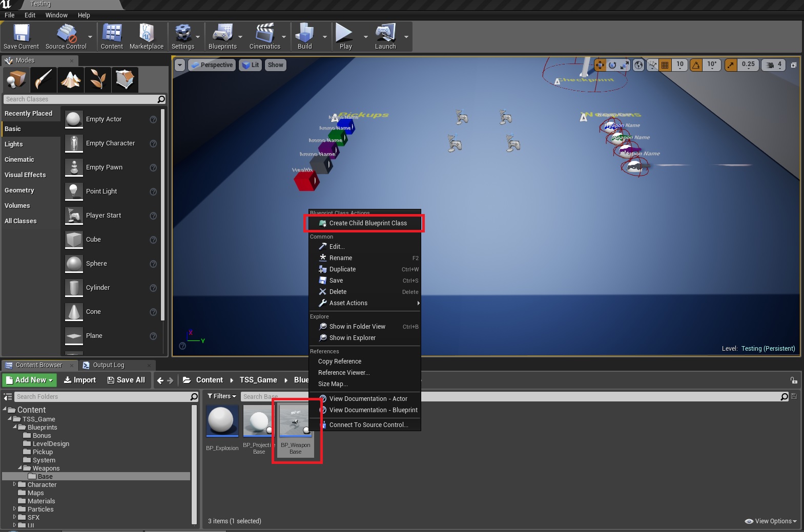Toggle grid snapping in the viewport
Image resolution: width=804 pixels, height=532 pixels.
tap(665, 65)
